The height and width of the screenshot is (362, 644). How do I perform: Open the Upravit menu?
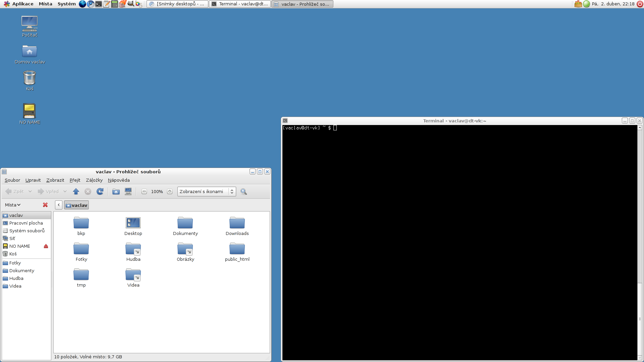[33, 180]
